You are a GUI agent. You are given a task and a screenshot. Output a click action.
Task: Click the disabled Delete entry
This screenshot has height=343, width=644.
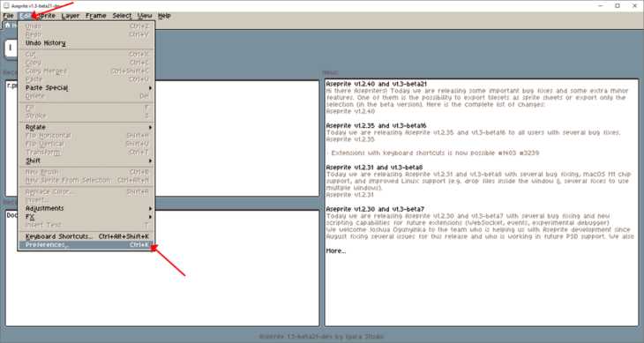[x=86, y=96]
